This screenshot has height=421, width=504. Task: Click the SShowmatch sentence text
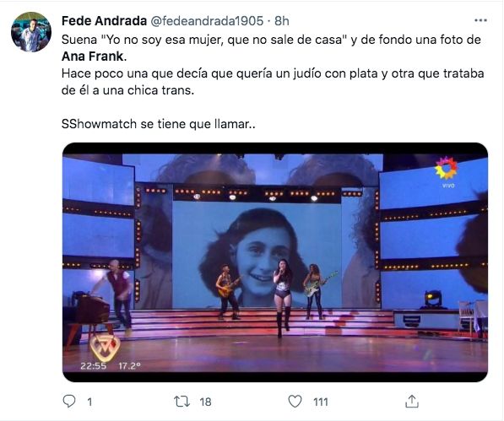[x=158, y=124]
